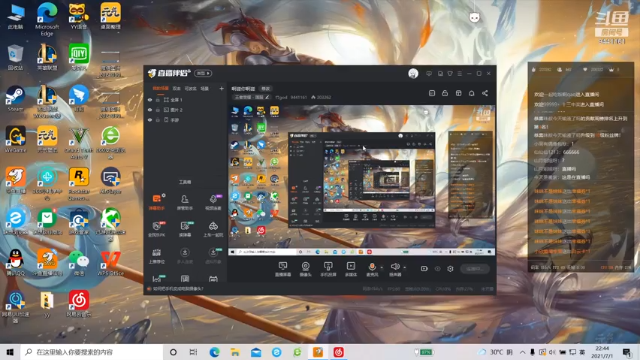Image resolution: width=640 pixels, height=360 pixels.
Task: Open the Recycle Bin on the desktop
Action: click(x=15, y=58)
